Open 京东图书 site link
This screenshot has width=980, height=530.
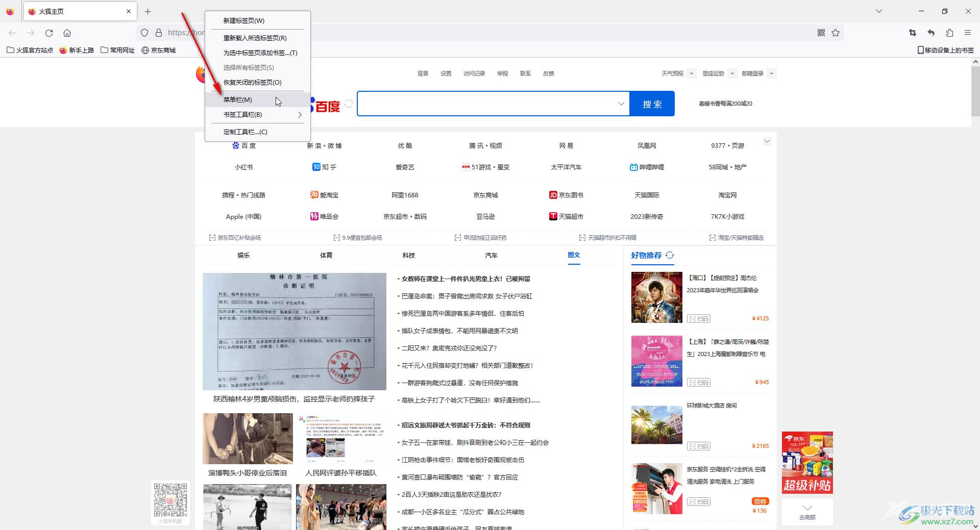(566, 195)
